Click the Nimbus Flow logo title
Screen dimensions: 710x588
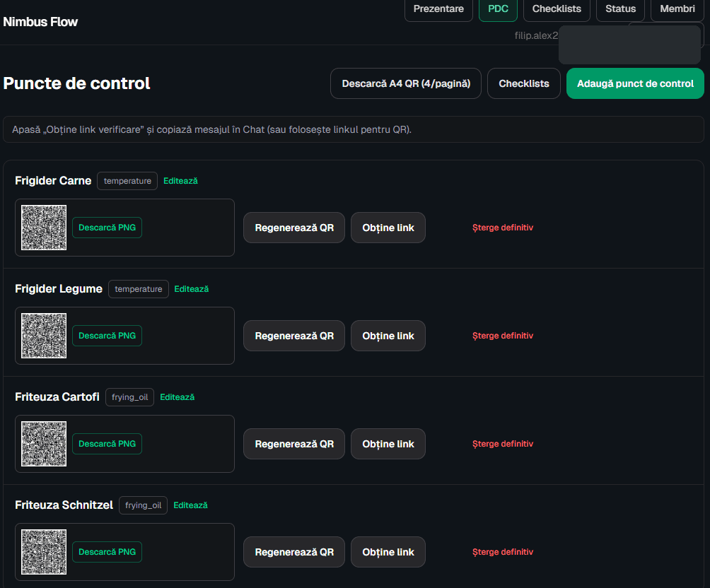[x=40, y=22]
